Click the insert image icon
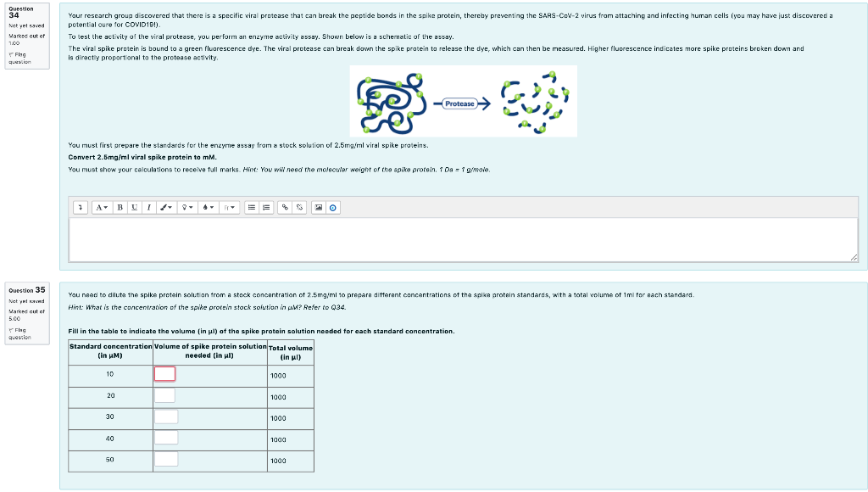 click(x=319, y=207)
